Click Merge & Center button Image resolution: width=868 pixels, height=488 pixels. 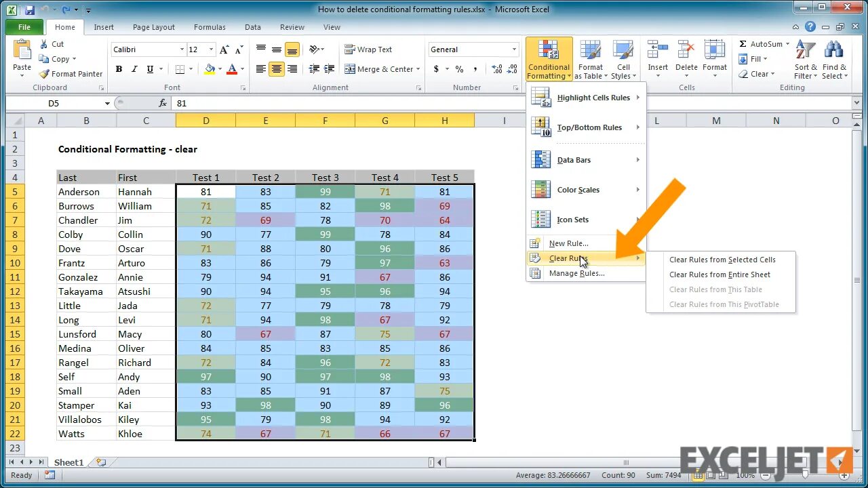(x=378, y=69)
